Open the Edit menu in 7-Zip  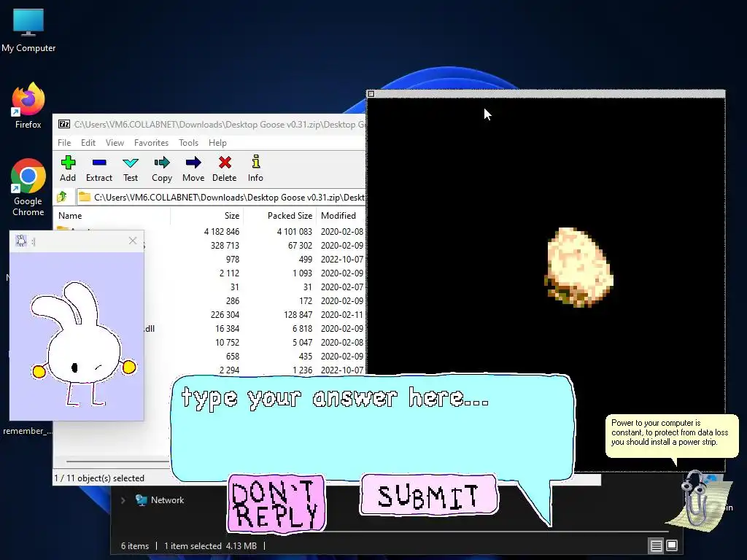pos(88,143)
